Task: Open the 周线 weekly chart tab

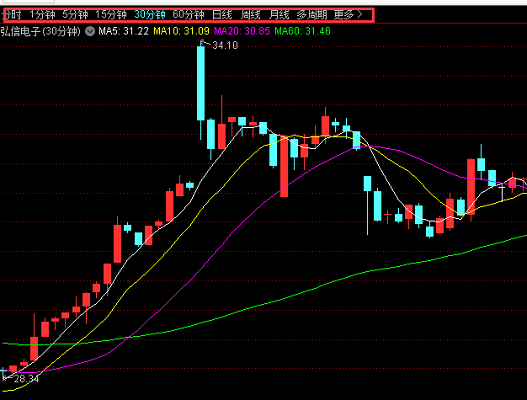Action: pos(251,15)
